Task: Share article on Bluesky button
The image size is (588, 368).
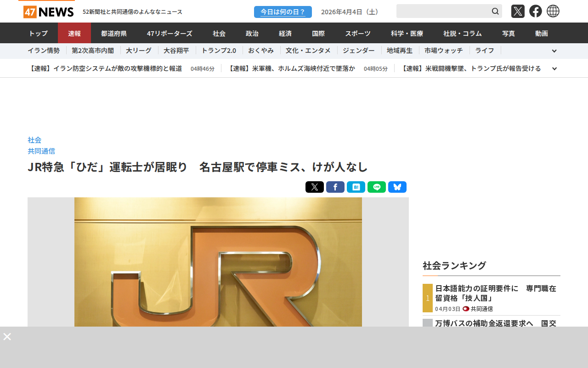Action: 397,187
